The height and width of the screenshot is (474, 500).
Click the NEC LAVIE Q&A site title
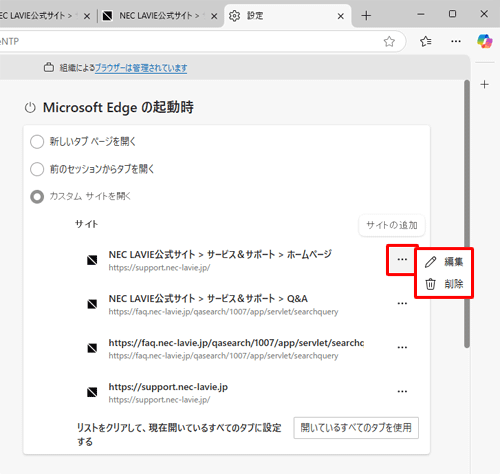click(208, 298)
